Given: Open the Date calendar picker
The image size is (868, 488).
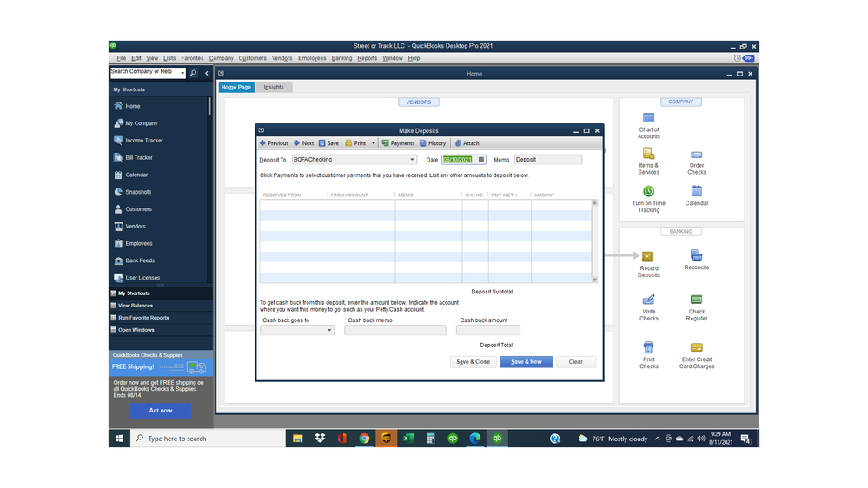Looking at the screenshot, I should [x=481, y=160].
